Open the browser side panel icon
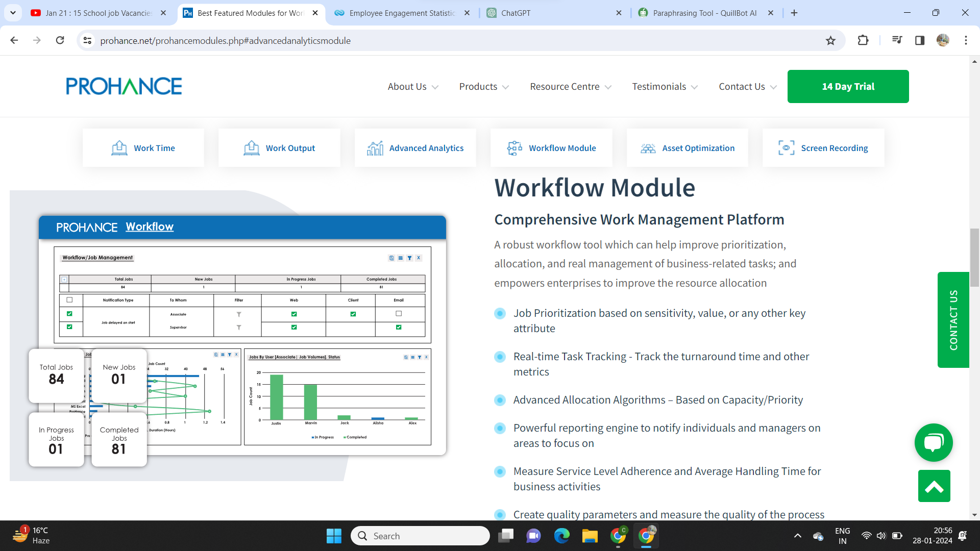The width and height of the screenshot is (980, 551). pos(920,40)
